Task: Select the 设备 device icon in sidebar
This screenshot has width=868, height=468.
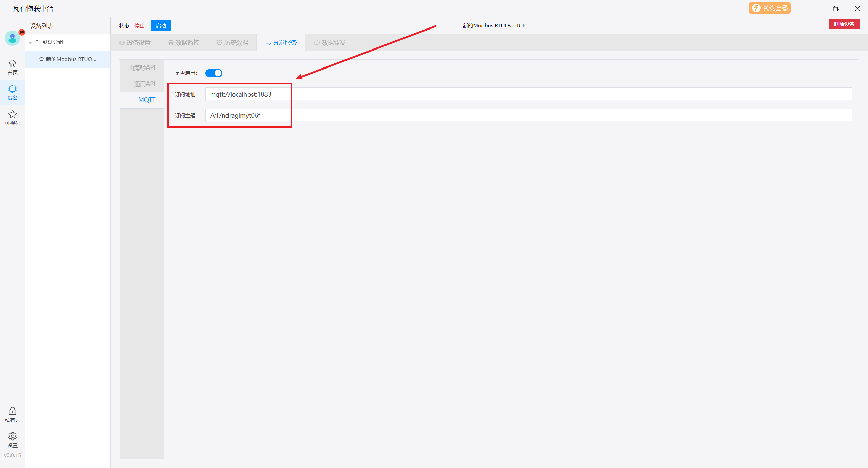Action: click(x=13, y=92)
